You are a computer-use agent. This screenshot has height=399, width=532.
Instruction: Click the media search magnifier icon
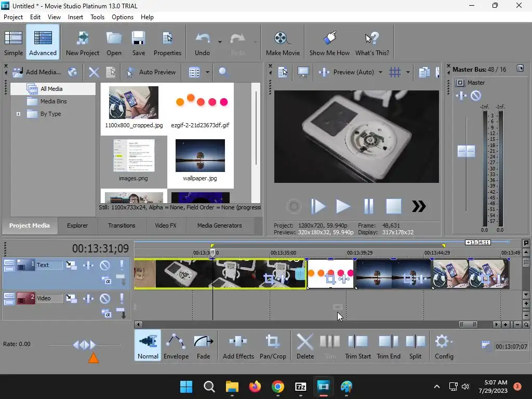click(223, 72)
